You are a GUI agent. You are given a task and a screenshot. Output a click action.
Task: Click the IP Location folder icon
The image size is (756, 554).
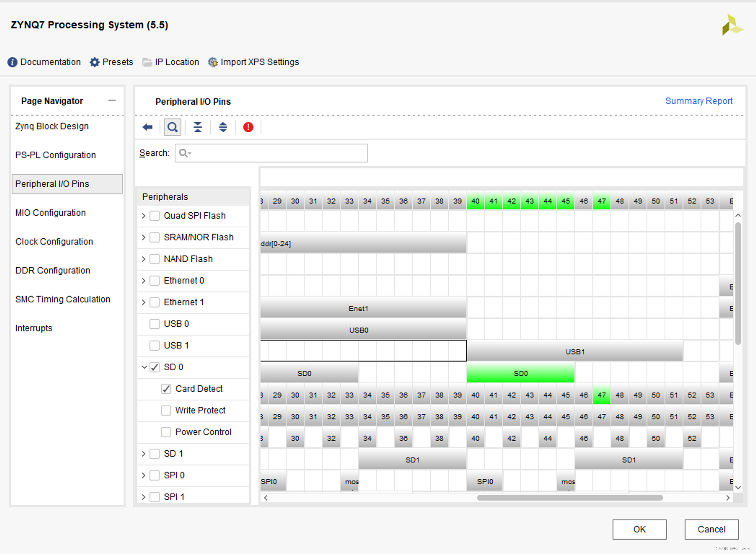[147, 62]
